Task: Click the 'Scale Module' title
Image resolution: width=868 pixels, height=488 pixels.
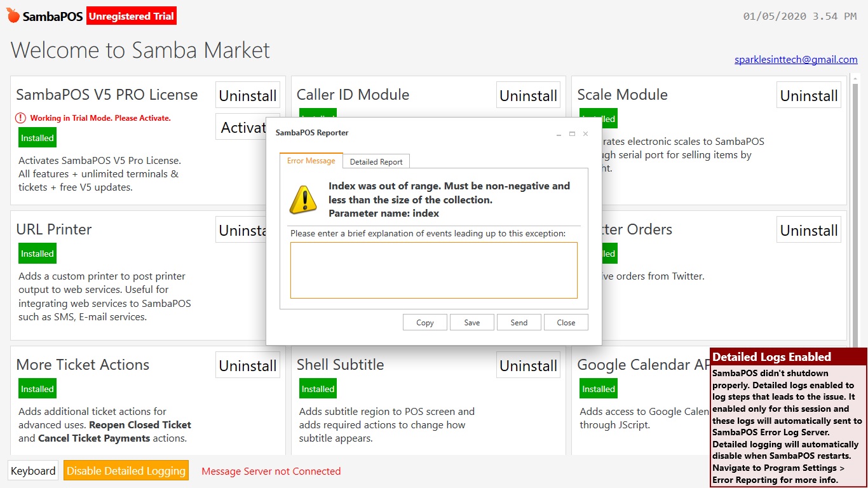Action: coord(622,95)
